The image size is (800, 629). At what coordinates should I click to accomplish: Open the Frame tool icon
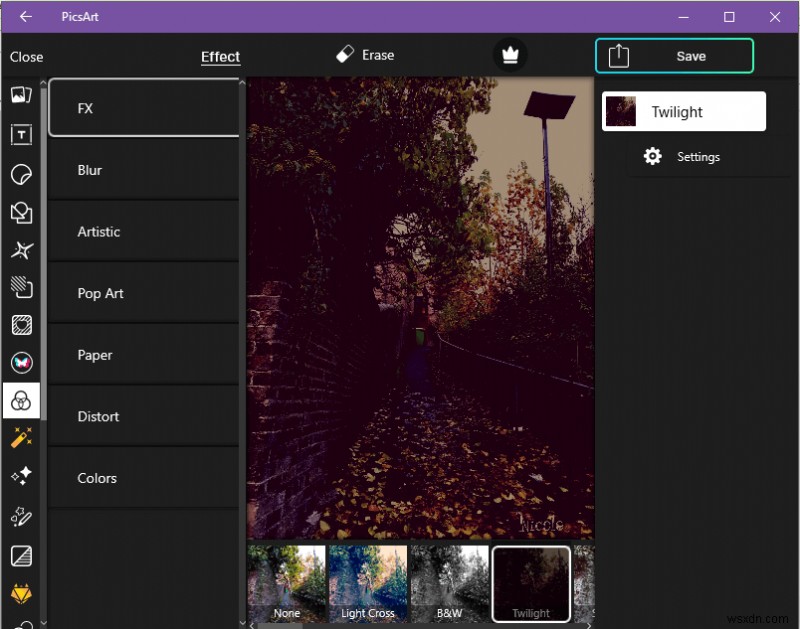pyautogui.click(x=21, y=325)
